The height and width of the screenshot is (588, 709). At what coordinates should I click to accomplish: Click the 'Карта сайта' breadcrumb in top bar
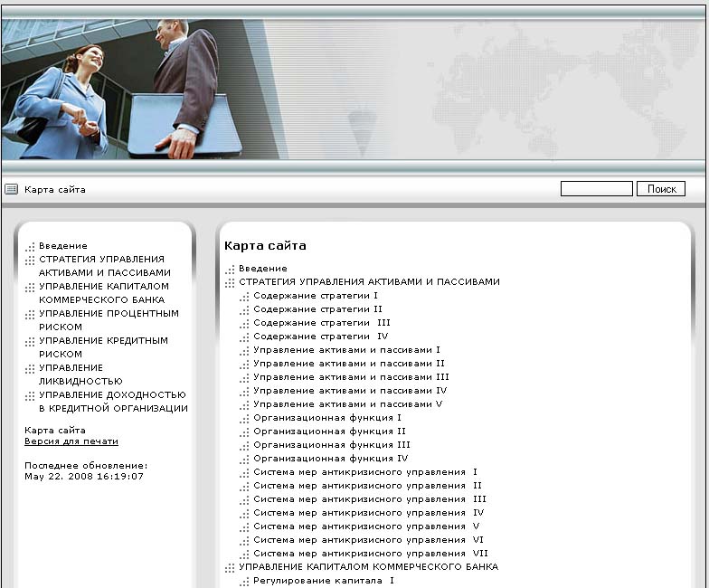[x=55, y=189]
